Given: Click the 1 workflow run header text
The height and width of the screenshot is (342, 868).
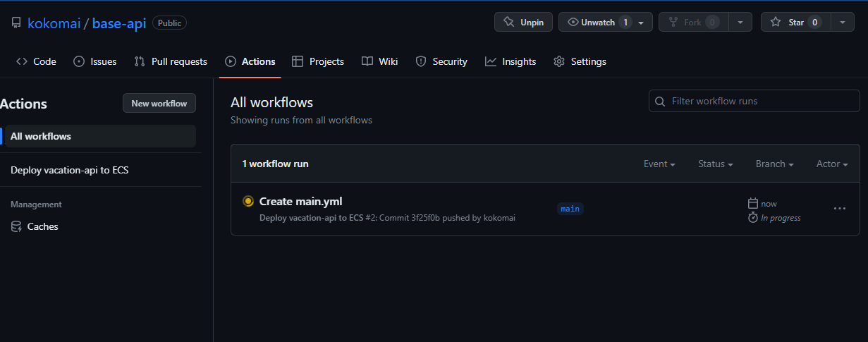Looking at the screenshot, I should [275, 164].
